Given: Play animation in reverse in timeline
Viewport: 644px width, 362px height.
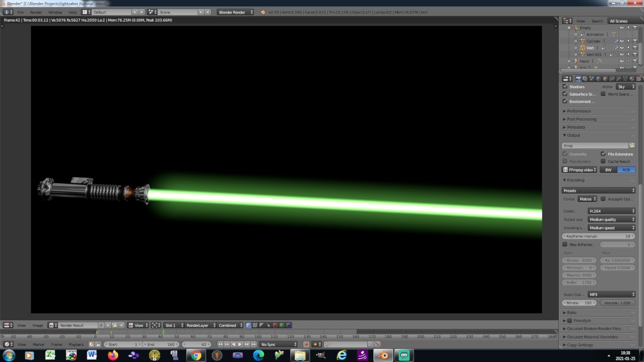Looking at the screenshot, I should point(233,344).
